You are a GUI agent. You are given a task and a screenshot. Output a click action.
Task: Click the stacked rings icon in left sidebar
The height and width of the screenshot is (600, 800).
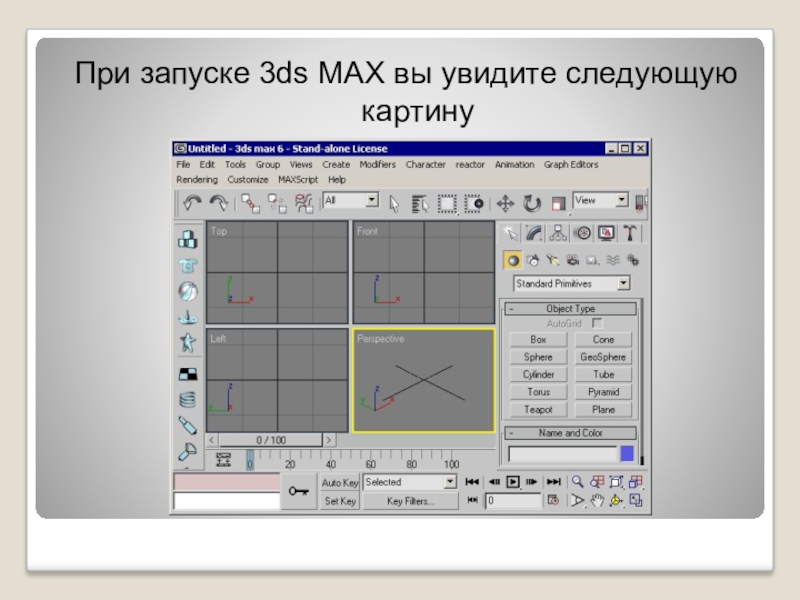pos(187,399)
